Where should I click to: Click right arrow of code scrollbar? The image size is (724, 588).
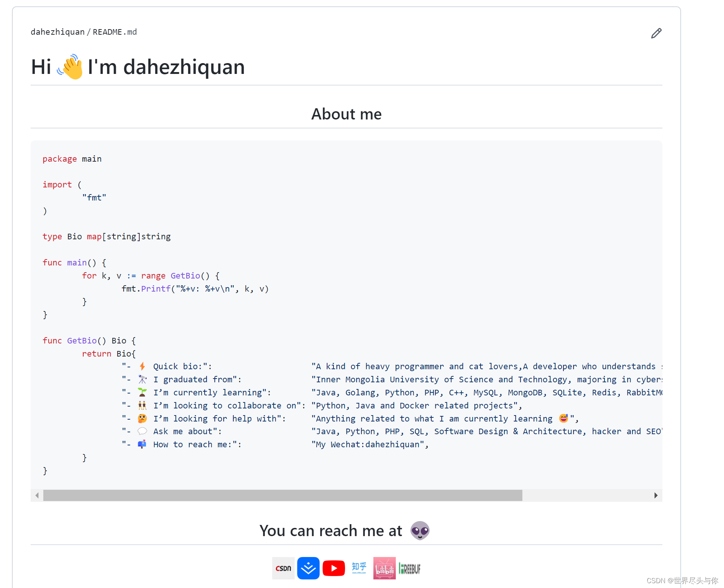(656, 495)
